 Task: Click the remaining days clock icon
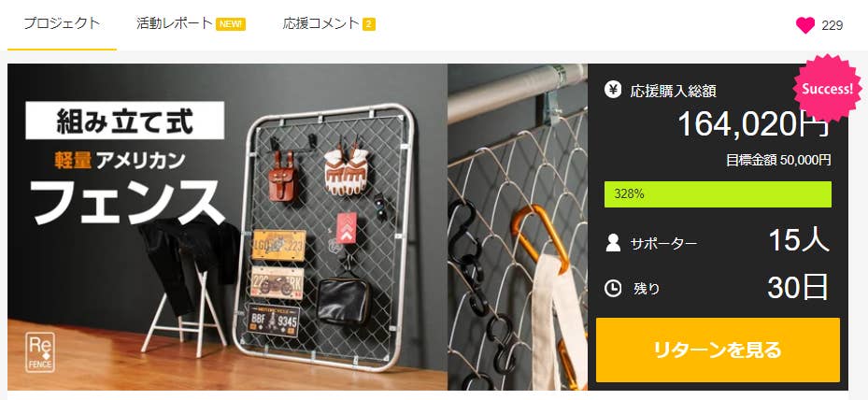point(613,288)
